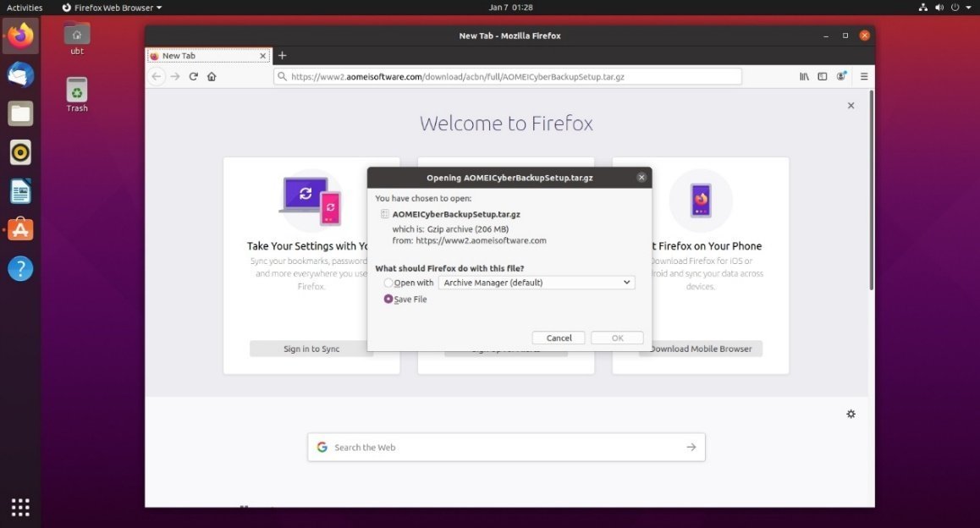
Task: Launch Thunderbird mail from the dock
Action: pos(20,75)
